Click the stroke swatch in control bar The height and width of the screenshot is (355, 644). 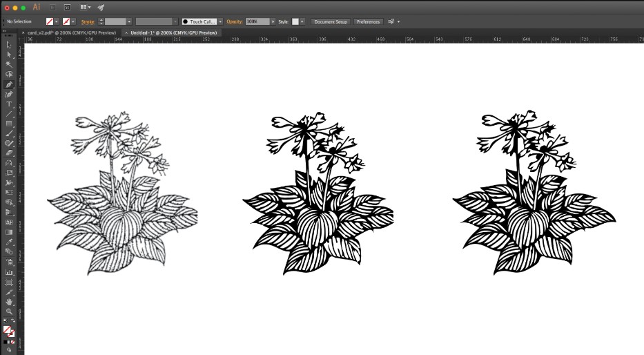[66, 22]
